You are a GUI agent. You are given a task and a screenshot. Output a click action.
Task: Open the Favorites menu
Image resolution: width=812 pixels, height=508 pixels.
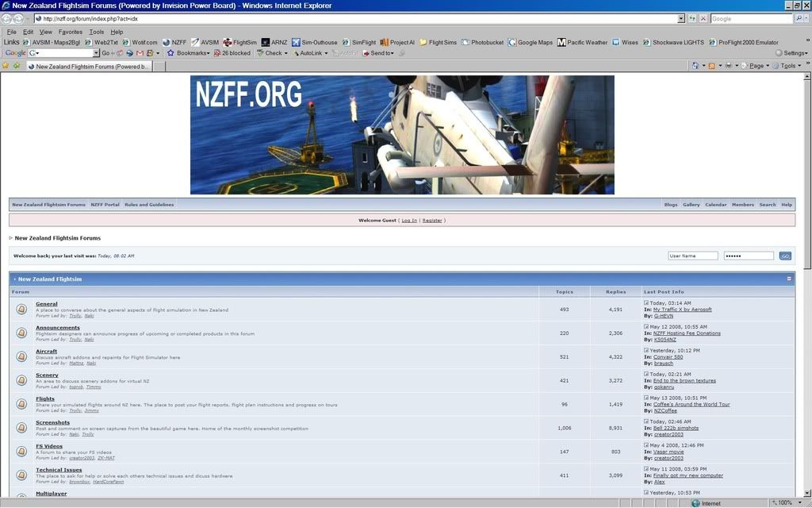[71, 32]
